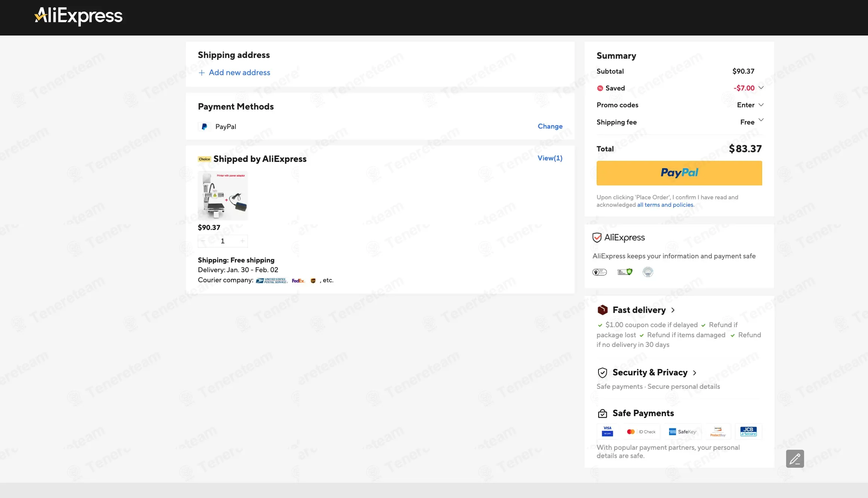Click the "Shipped by AliExpress" heading

tap(260, 159)
